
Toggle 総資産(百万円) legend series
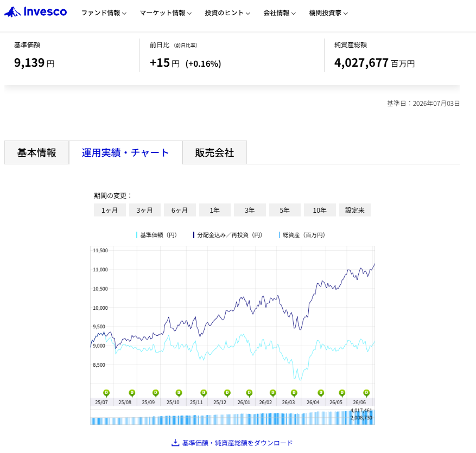(x=302, y=235)
